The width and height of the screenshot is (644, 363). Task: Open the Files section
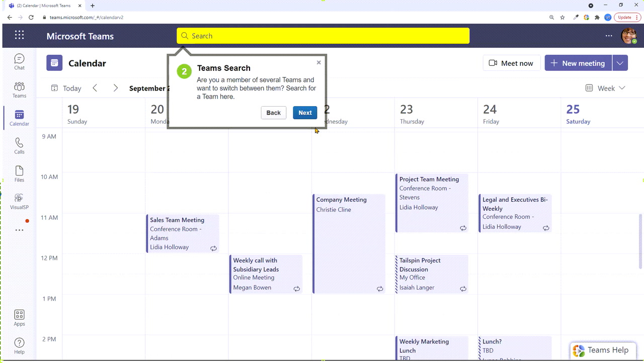(x=19, y=174)
